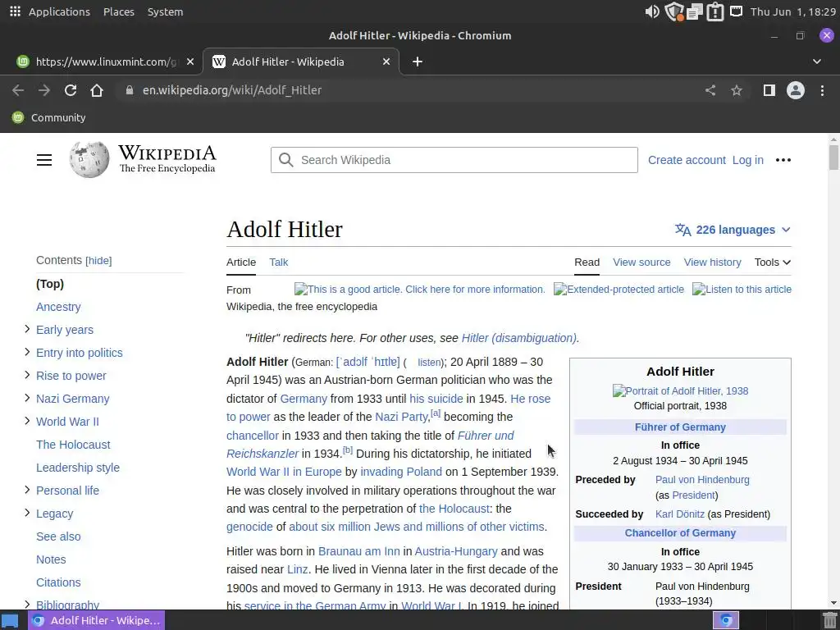The width and height of the screenshot is (840, 630).
Task: Expand the Nazi Germany section
Action: click(x=27, y=398)
